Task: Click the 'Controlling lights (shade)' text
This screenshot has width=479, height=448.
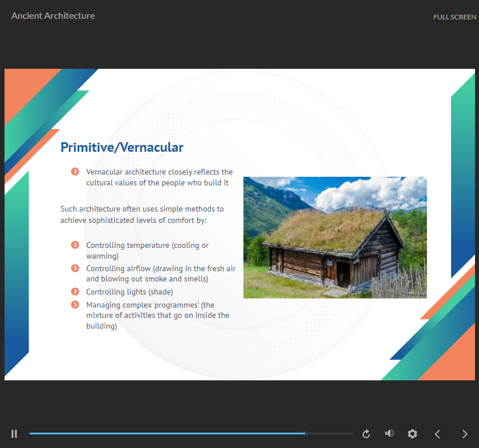Action: click(130, 292)
